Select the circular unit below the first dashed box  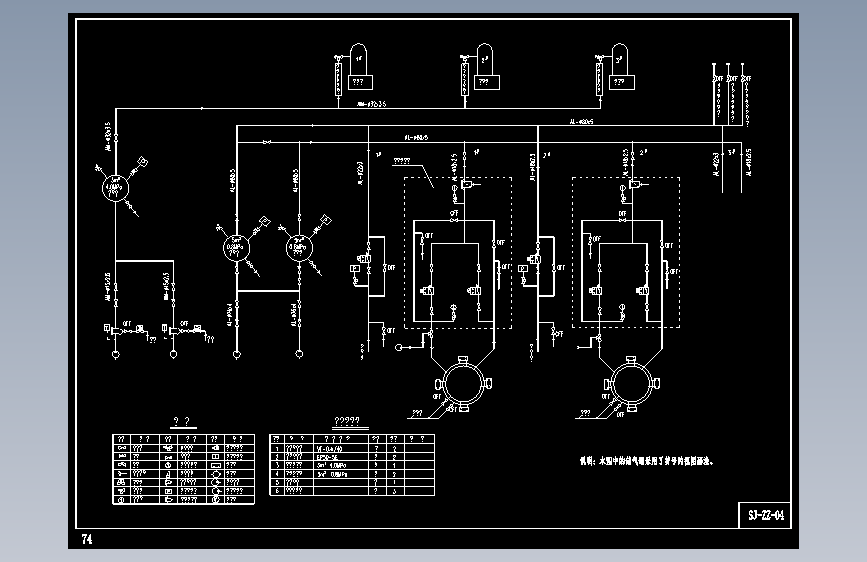point(463,384)
